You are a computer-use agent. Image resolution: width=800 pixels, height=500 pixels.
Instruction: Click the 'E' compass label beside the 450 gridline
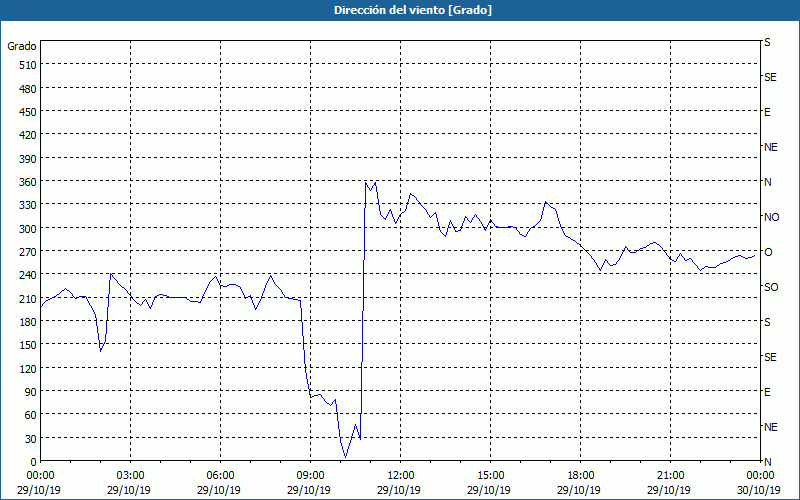[767, 112]
